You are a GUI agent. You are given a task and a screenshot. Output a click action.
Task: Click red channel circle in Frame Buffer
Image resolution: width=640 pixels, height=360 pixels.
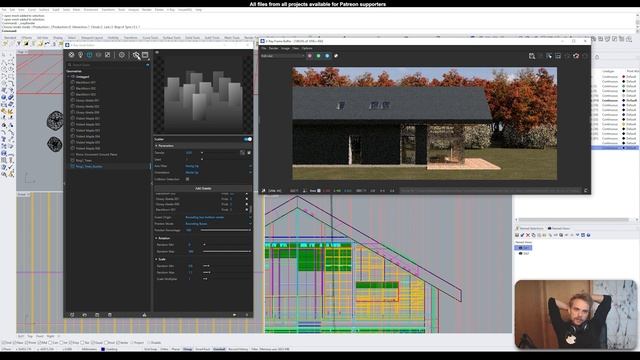click(310, 56)
